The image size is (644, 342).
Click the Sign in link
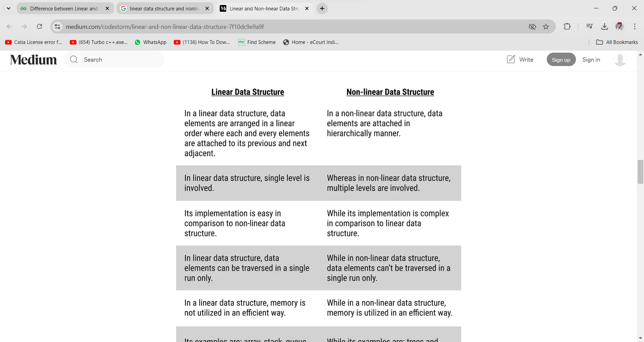[591, 60]
